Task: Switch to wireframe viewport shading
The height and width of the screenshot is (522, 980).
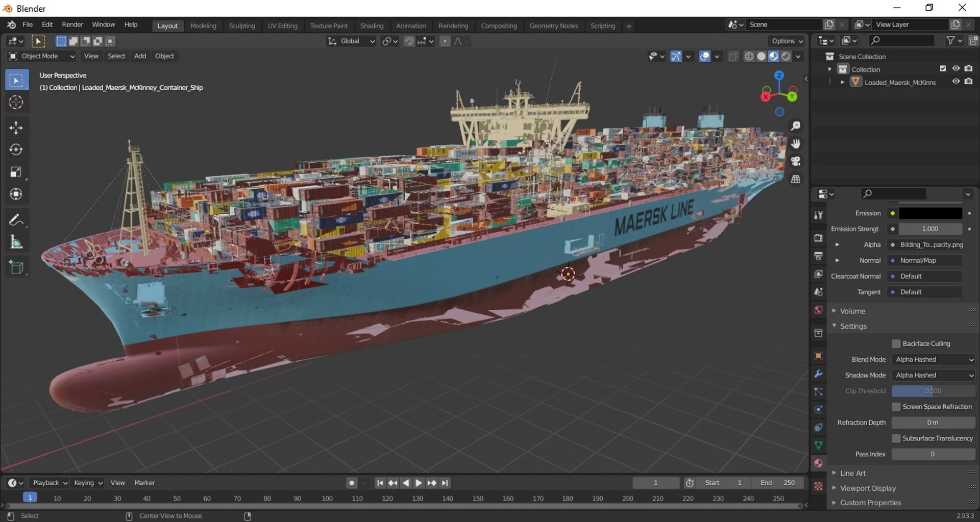Action: click(749, 56)
